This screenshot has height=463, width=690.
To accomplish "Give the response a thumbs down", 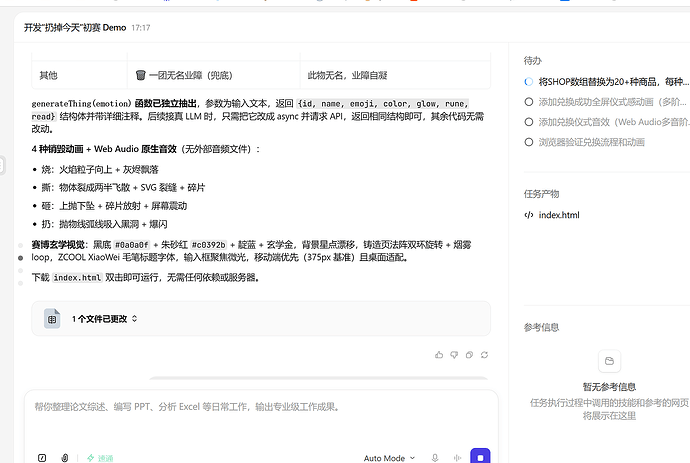I will click(454, 355).
